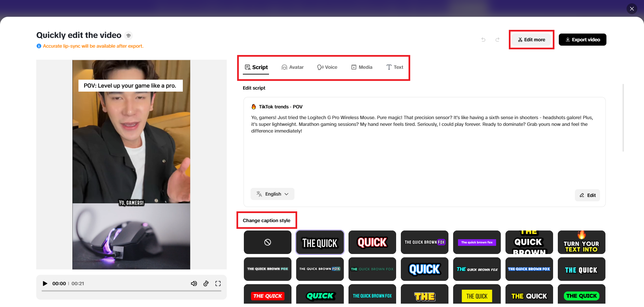Select caption style with purple-highlighted FOX
The width and height of the screenshot is (644, 307).
pos(425,242)
